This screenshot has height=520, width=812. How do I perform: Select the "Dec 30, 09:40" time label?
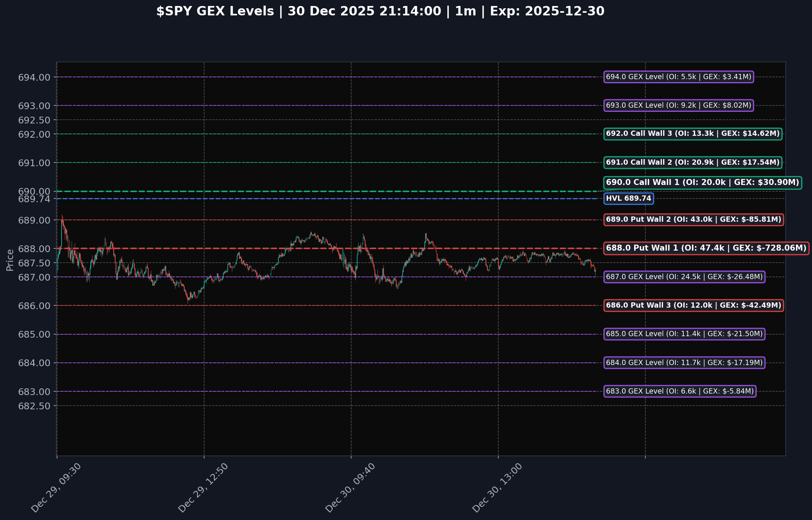[350, 488]
